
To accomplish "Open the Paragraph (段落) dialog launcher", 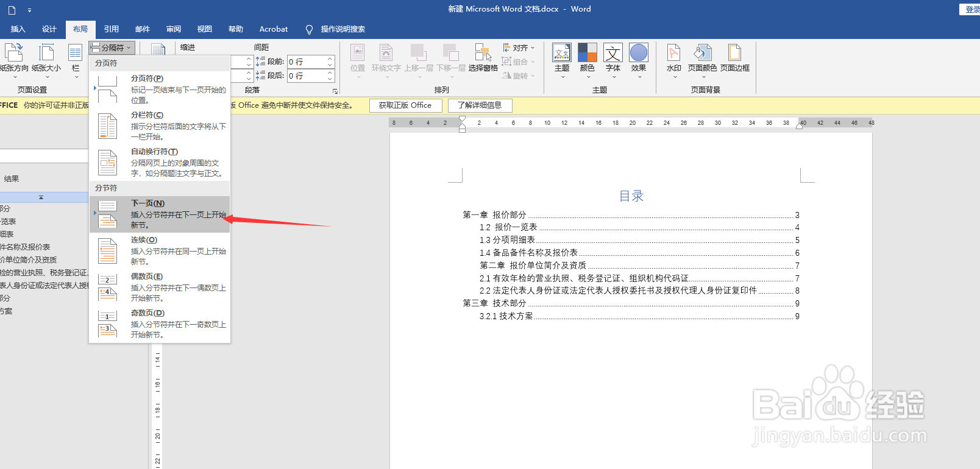I will [335, 91].
